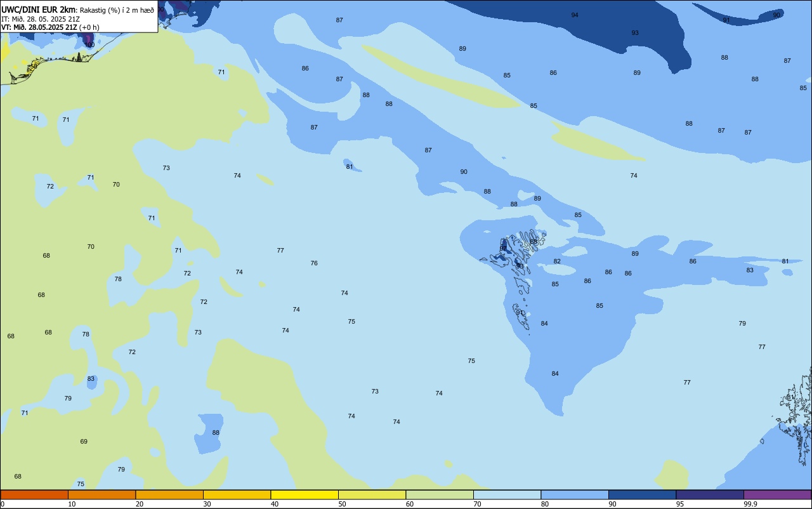Screen dimensions: 812x509
Task: Click the legend tick label '50'
Action: [x=342, y=504]
